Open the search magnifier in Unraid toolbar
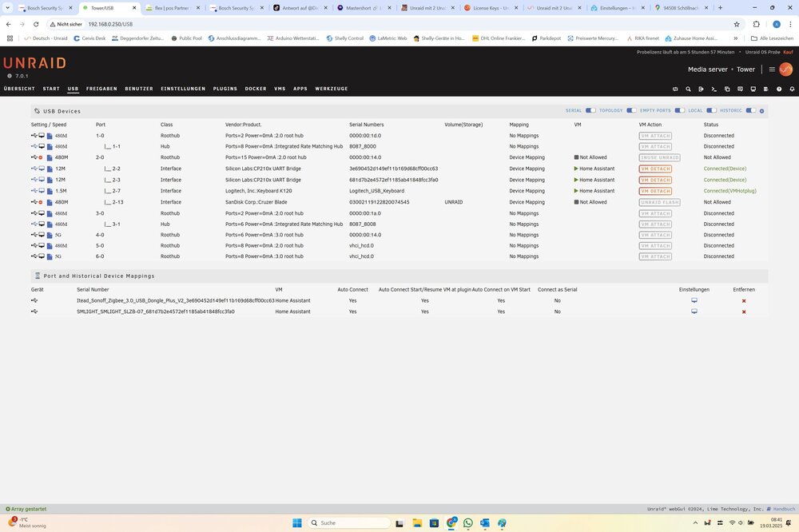Screen dimensions: 799x532 pyautogui.click(x=689, y=89)
